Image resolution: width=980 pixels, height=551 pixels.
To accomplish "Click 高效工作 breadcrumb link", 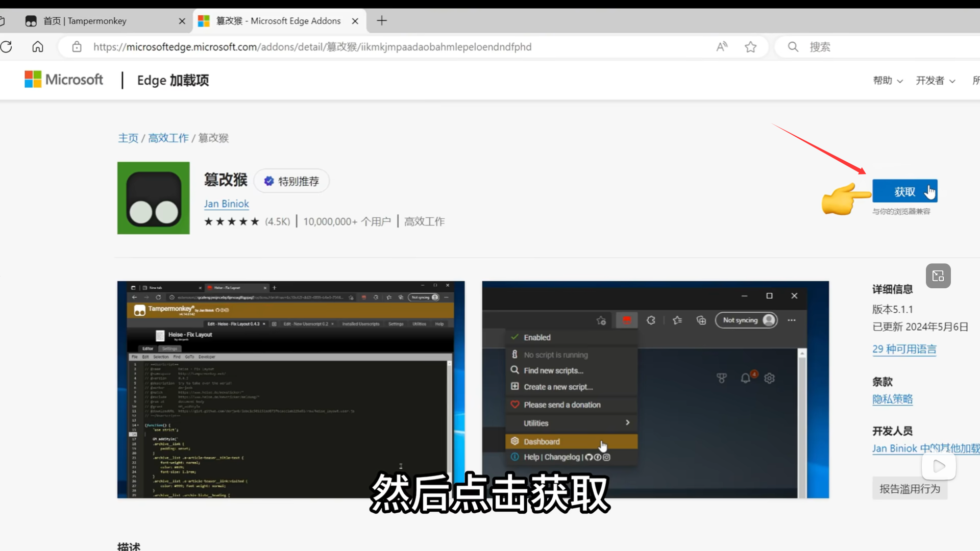I will click(x=168, y=138).
